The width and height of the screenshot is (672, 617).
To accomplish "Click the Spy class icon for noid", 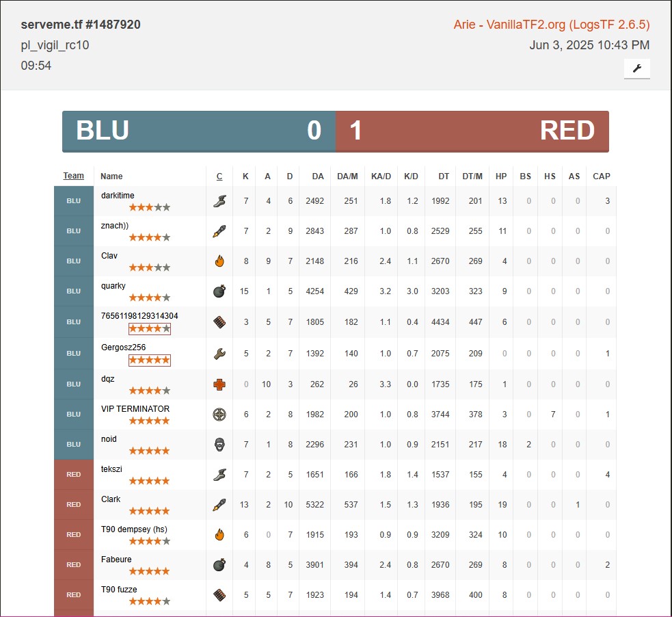I will (x=219, y=445).
